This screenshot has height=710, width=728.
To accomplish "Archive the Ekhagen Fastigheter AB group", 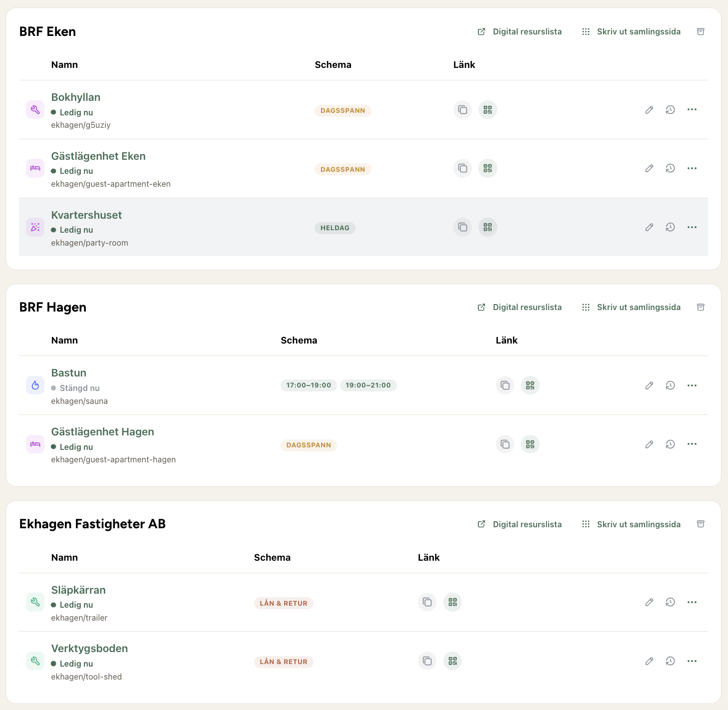I will pyautogui.click(x=701, y=524).
